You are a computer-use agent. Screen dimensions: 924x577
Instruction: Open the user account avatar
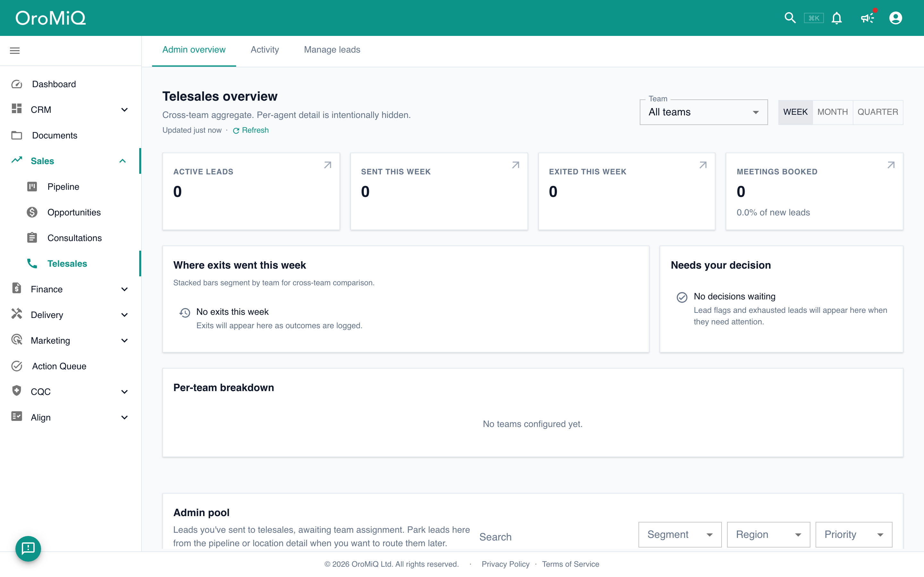pos(895,18)
